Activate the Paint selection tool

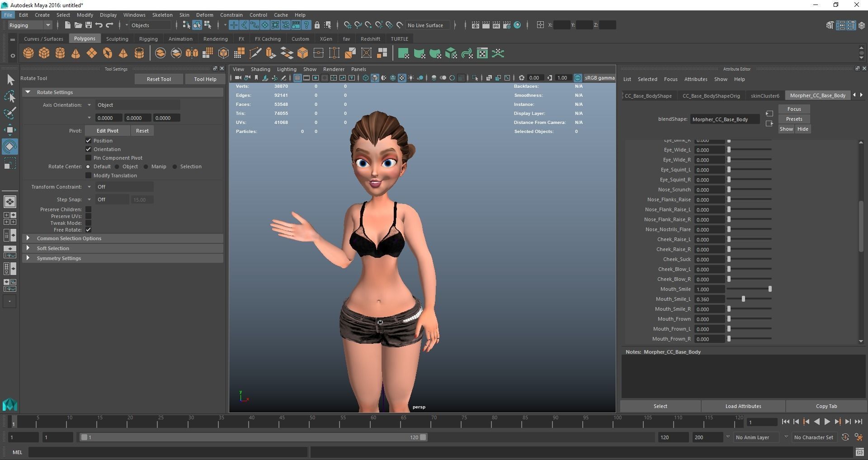[x=10, y=113]
